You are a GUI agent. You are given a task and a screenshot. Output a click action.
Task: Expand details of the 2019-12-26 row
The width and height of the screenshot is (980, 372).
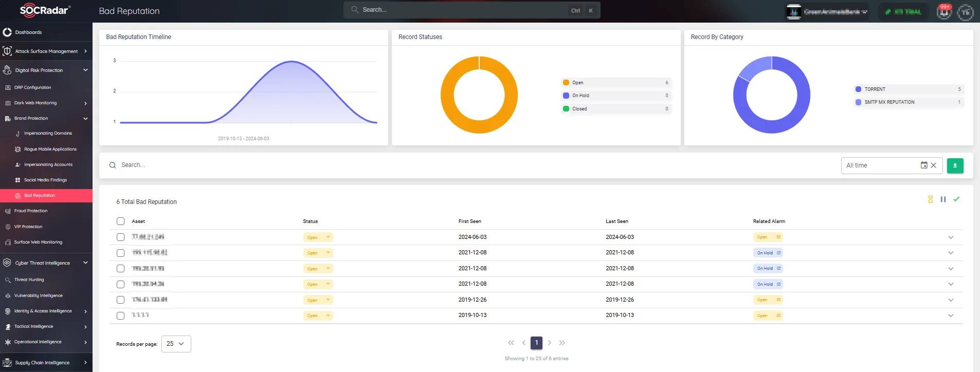point(951,300)
